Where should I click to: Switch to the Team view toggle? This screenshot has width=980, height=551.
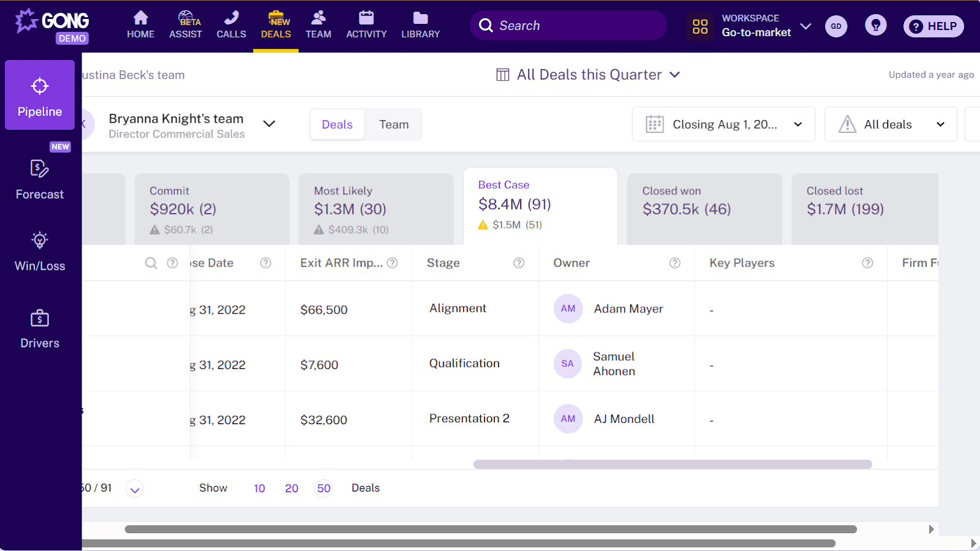pos(393,124)
